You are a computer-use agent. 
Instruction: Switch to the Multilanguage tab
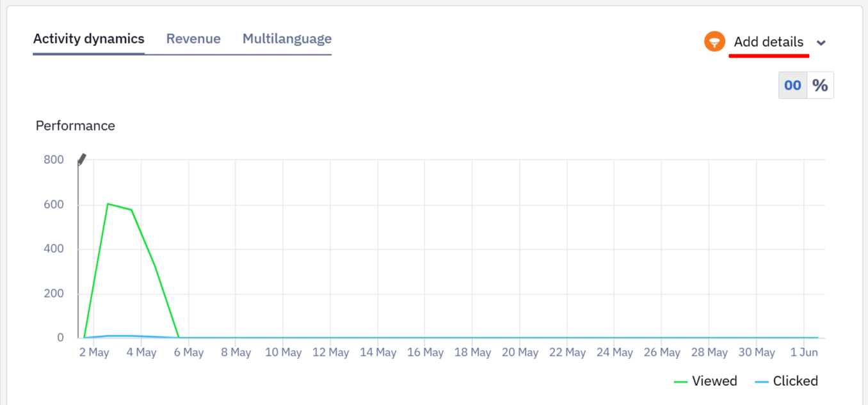coord(287,39)
